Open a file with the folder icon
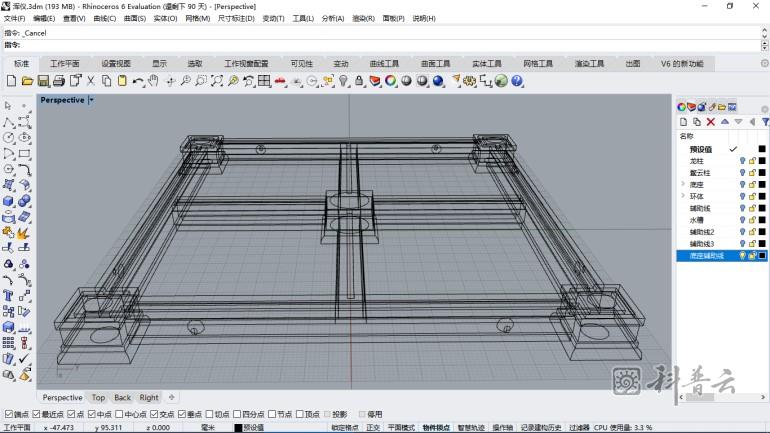770x433 pixels. (x=27, y=81)
